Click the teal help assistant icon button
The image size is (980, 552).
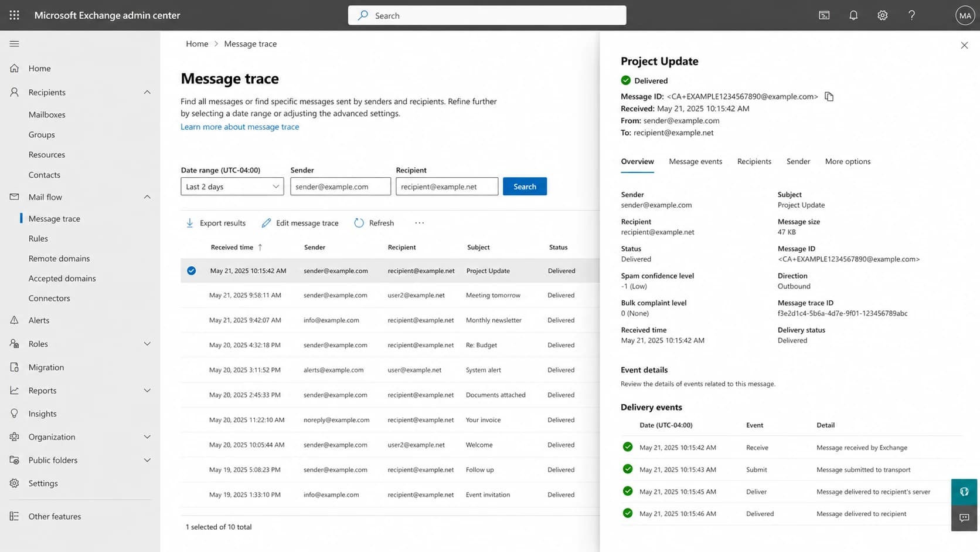click(964, 492)
